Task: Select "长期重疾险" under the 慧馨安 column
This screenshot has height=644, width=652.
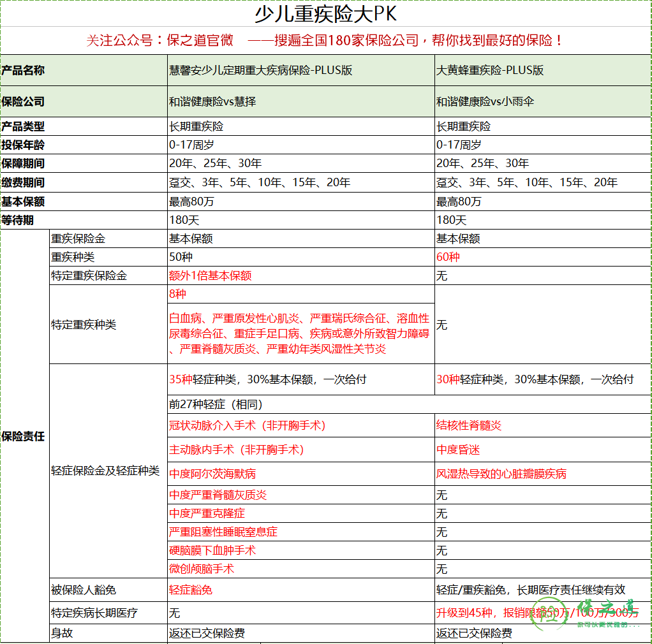Action: pyautogui.click(x=301, y=126)
